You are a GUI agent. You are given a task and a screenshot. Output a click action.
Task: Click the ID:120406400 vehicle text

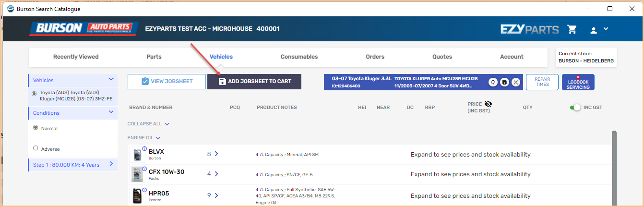coord(346,86)
